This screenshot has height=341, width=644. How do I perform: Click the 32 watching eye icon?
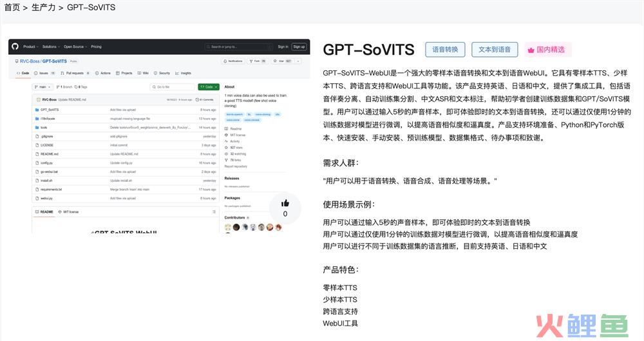226,154
